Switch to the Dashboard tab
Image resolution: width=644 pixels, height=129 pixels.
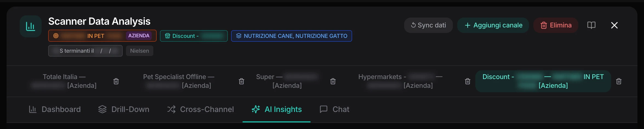point(55,110)
